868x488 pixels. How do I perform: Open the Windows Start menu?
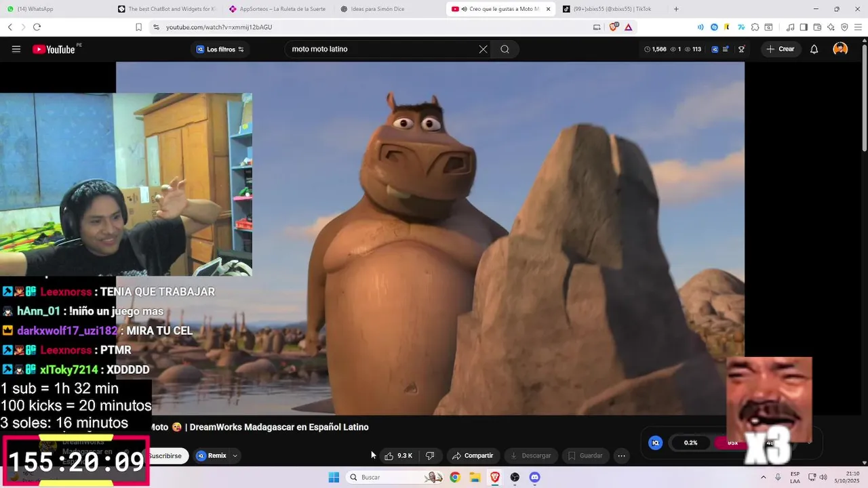click(x=334, y=477)
